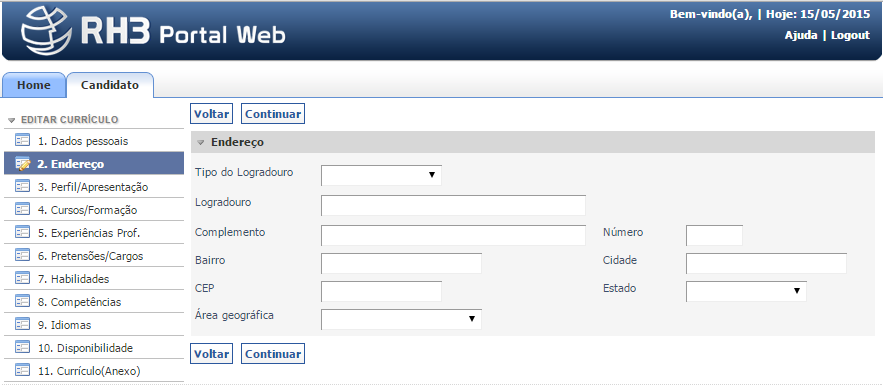Click the bottom Voltar button
Viewport: 883px width, 386px height.
tap(212, 354)
